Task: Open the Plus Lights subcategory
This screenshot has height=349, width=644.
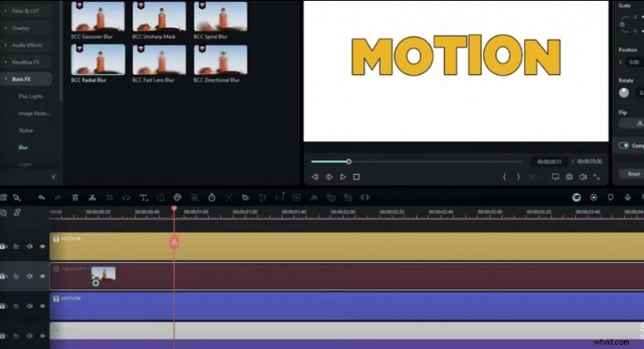Action: coord(32,97)
